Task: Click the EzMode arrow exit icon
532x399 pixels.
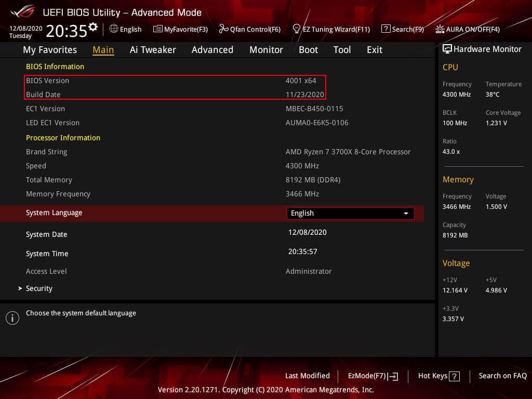Action: (393, 376)
